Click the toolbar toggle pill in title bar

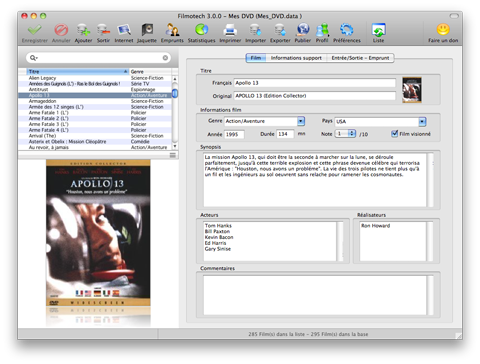[x=454, y=16]
